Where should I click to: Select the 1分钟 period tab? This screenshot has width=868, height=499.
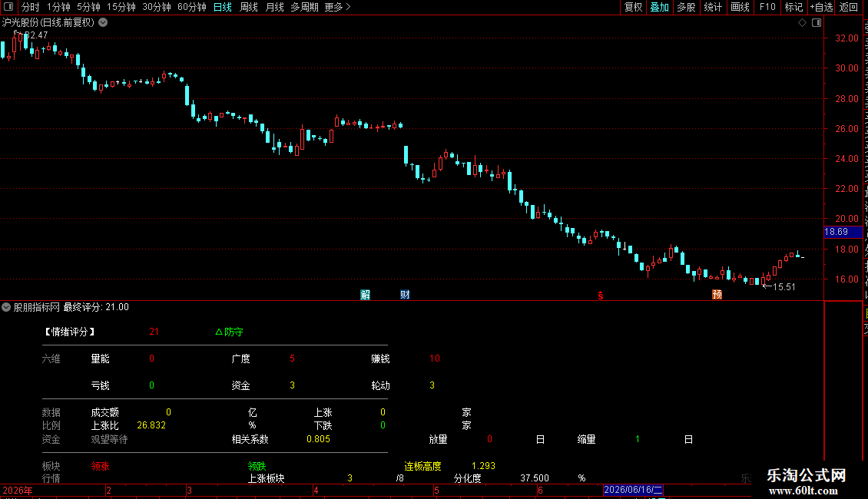(58, 7)
